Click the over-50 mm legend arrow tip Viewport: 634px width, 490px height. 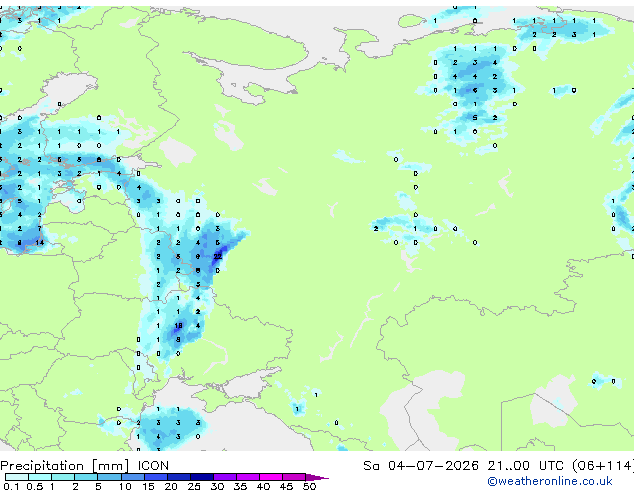(x=317, y=477)
